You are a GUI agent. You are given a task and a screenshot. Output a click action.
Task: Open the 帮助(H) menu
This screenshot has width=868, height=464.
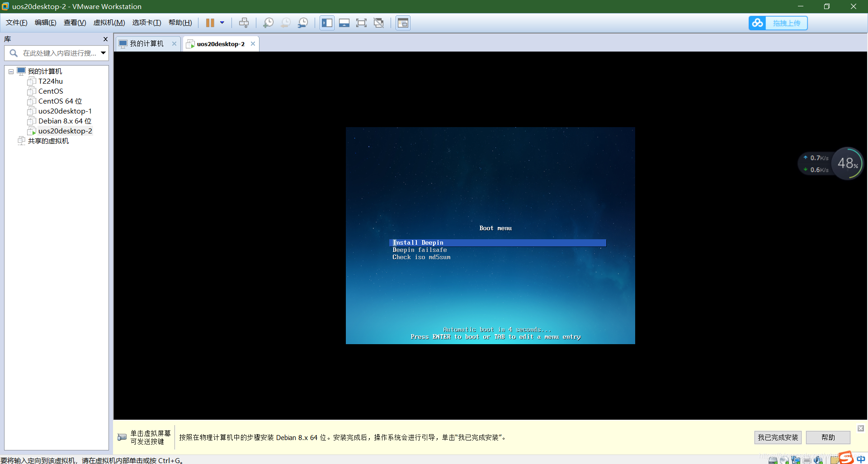click(x=180, y=23)
